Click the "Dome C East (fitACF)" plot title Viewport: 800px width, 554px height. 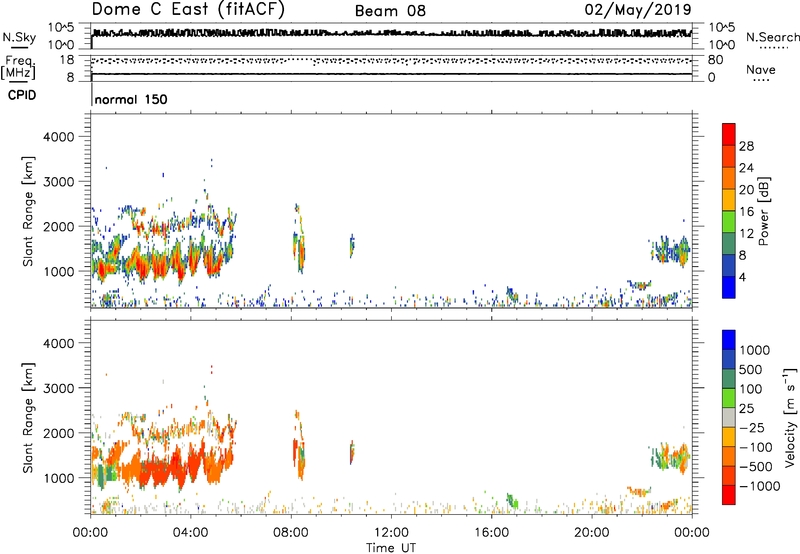pos(188,9)
